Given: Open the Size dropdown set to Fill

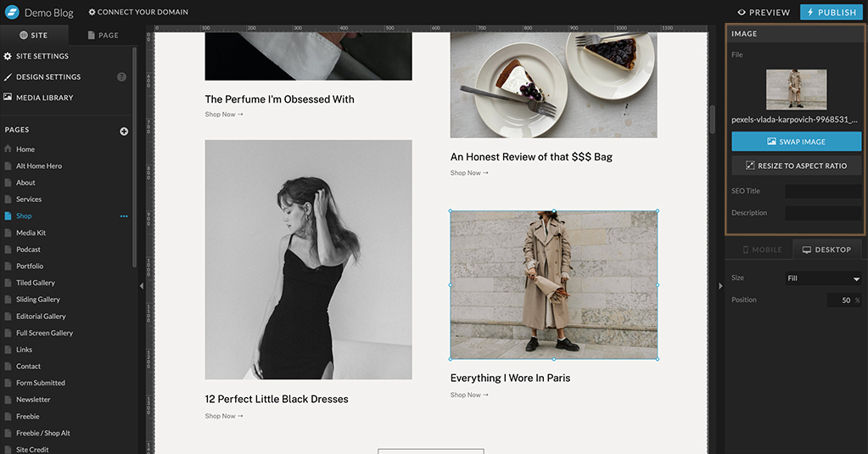Looking at the screenshot, I should (x=822, y=278).
